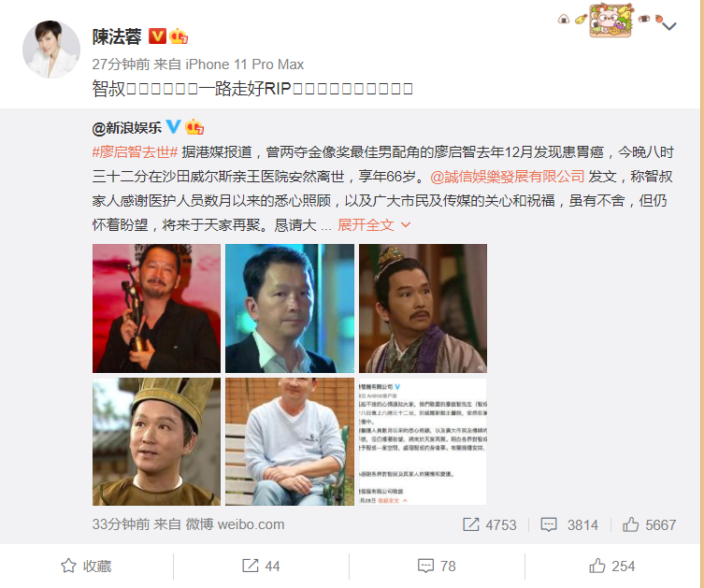Screen dimensions: 704x588
Task: Open the statement text screenshot thumbnail
Action: (423, 441)
